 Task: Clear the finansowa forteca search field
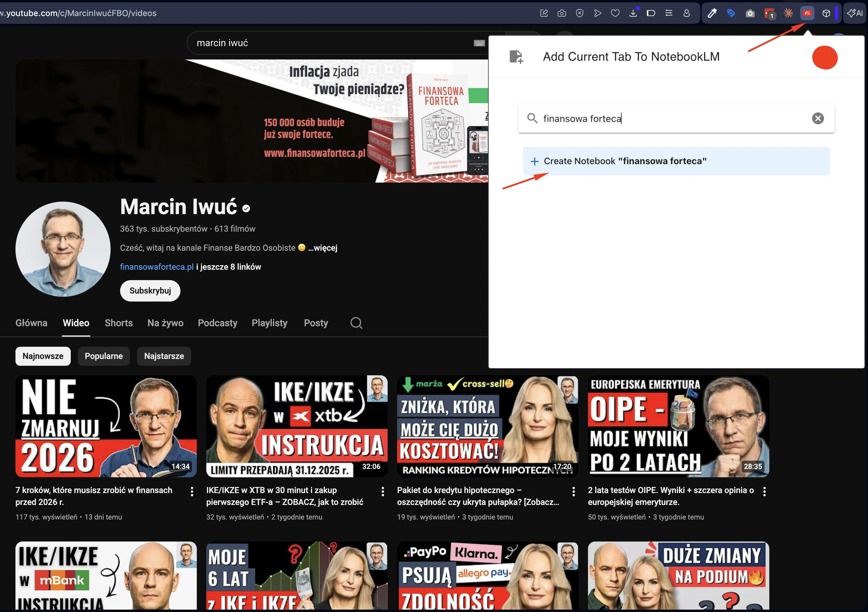tap(818, 118)
